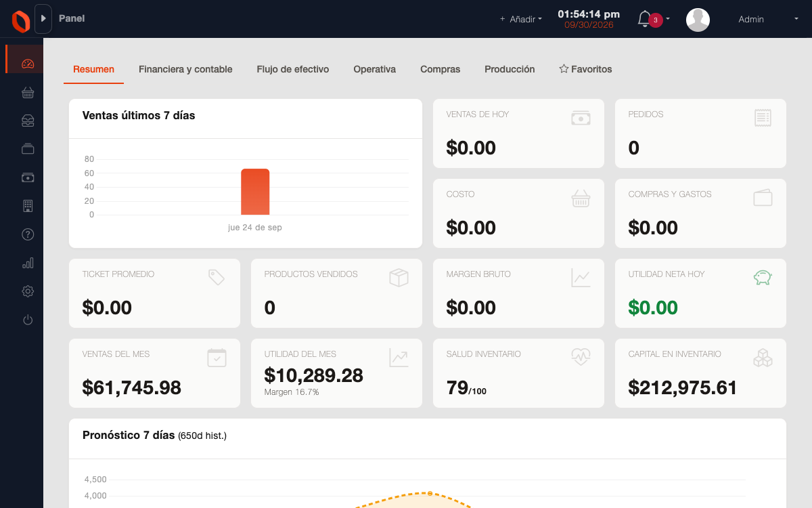Image resolution: width=812 pixels, height=508 pixels.
Task: Select the cash register sidebar icon
Action: pyautogui.click(x=28, y=177)
